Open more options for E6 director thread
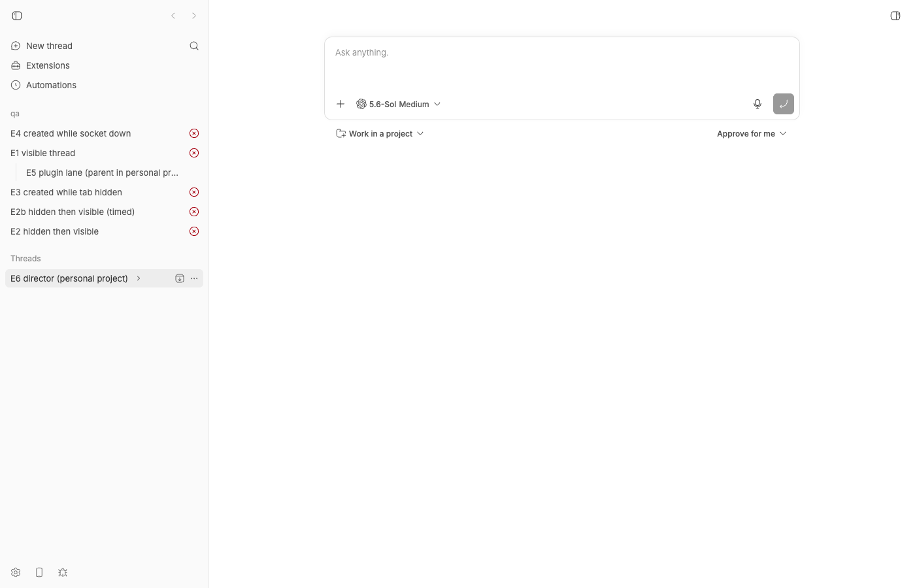Image resolution: width=915 pixels, height=588 pixels. coord(194,278)
